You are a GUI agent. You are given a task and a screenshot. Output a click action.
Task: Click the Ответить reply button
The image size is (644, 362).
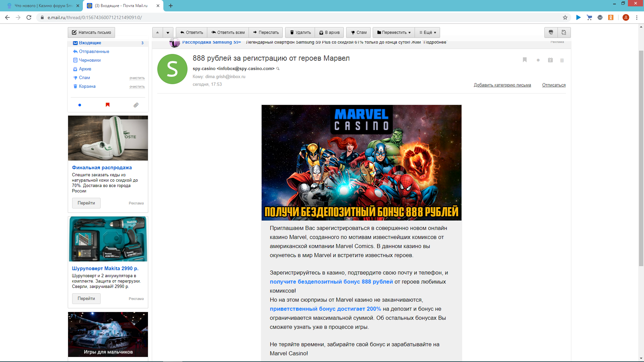(x=192, y=33)
